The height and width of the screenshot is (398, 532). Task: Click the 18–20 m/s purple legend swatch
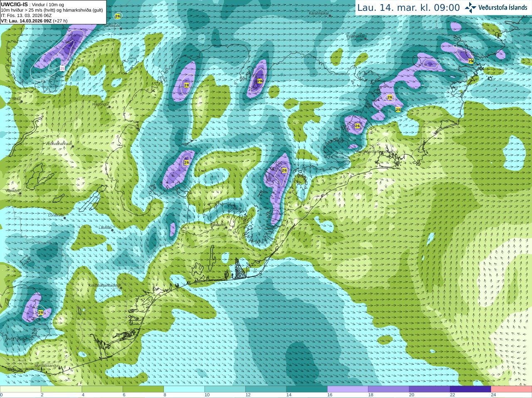tap(389, 389)
